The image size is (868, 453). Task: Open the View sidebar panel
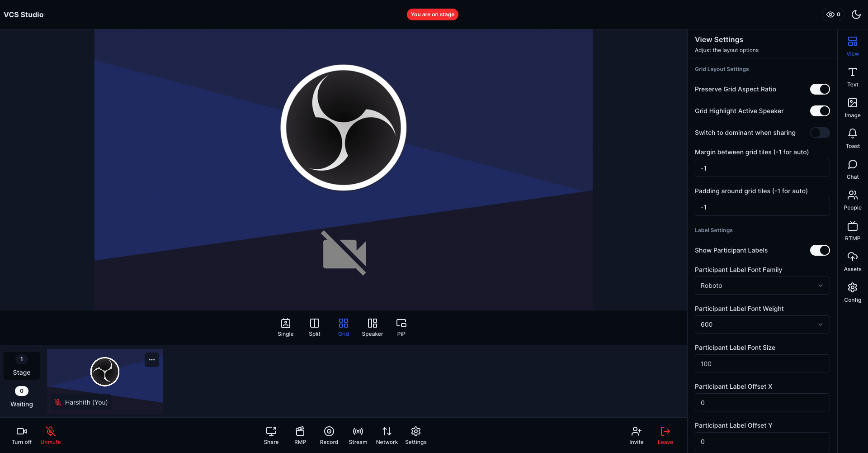(852, 46)
